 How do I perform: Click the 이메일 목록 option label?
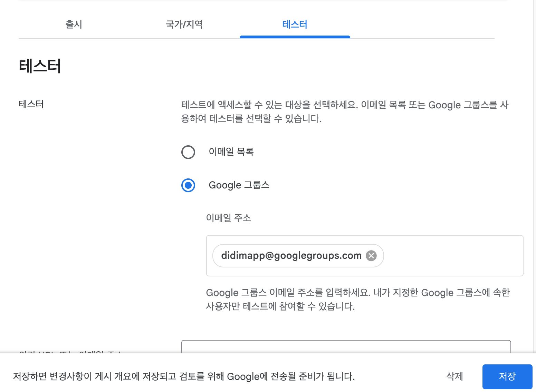tap(231, 152)
